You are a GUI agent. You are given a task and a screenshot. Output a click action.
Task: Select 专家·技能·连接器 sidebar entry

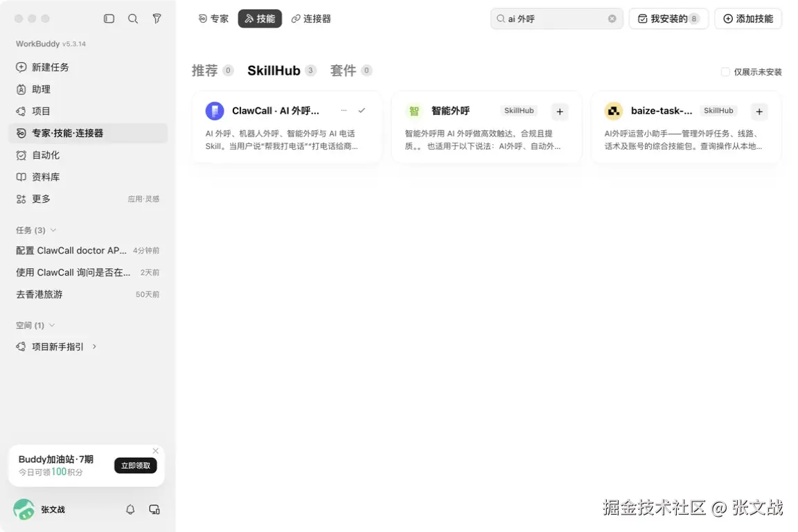pos(88,133)
